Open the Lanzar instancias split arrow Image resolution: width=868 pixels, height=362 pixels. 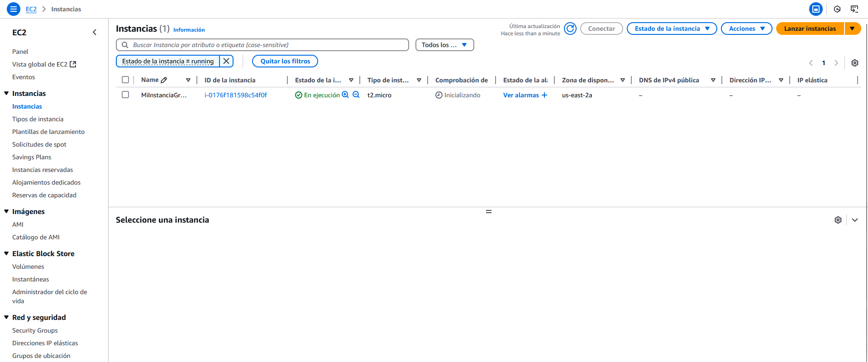click(x=853, y=29)
